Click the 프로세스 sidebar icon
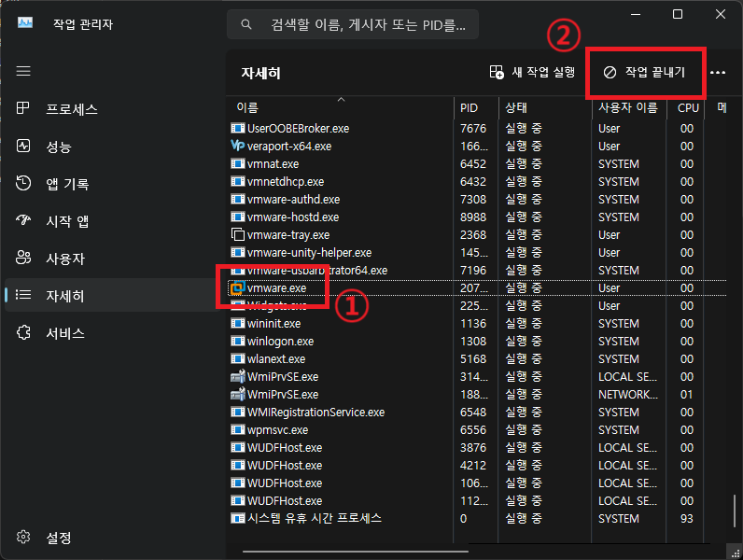 (x=22, y=108)
